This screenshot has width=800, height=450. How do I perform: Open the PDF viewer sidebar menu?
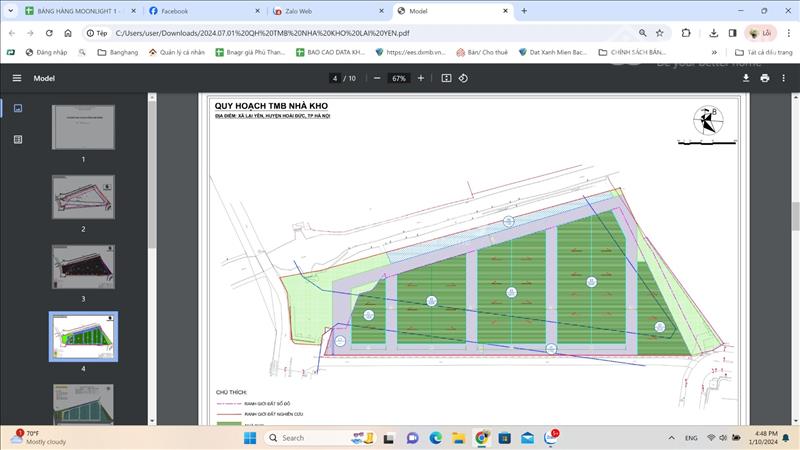click(x=17, y=78)
